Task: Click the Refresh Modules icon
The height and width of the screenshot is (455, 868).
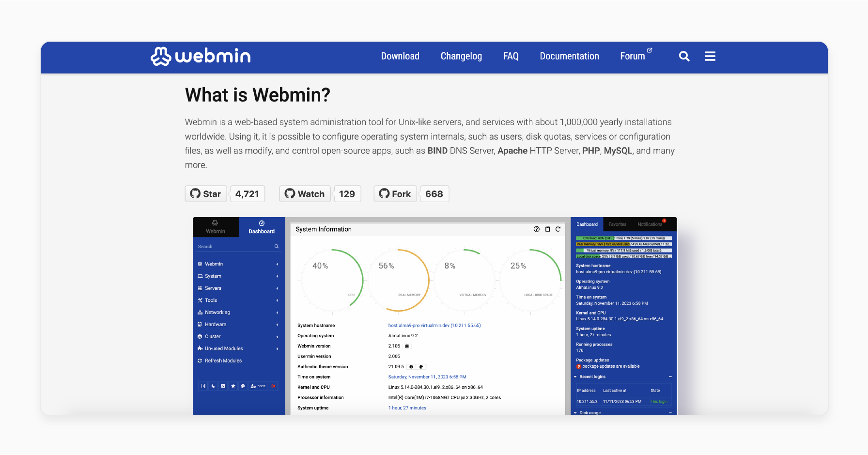Action: click(x=200, y=361)
